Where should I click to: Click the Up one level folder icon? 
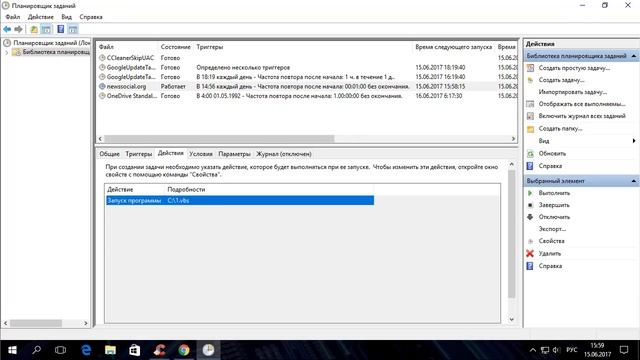point(34,29)
